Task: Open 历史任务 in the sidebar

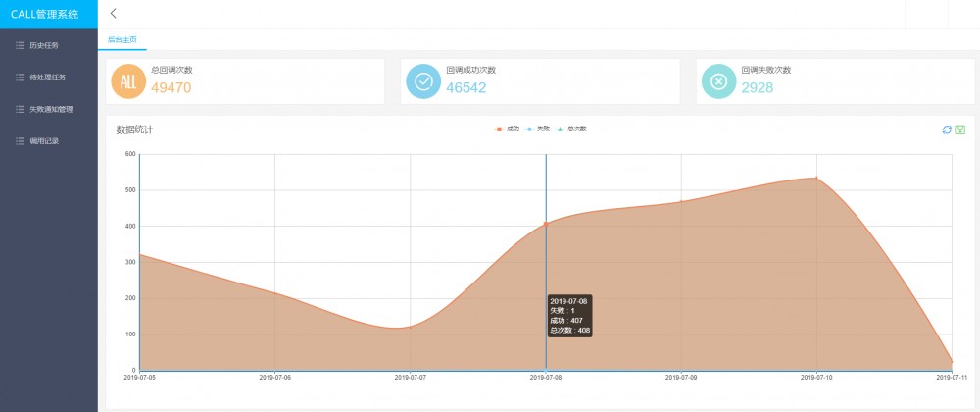Action: click(x=49, y=46)
